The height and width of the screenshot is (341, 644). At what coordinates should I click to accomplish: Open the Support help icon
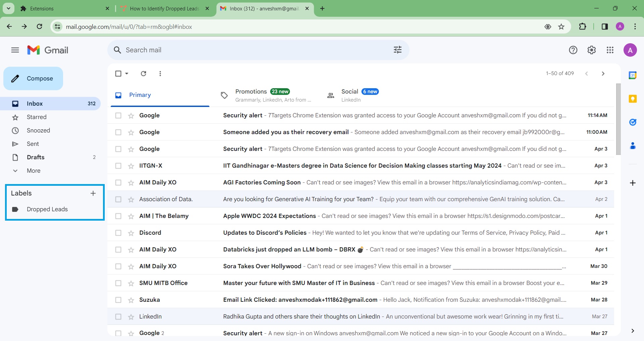(573, 50)
